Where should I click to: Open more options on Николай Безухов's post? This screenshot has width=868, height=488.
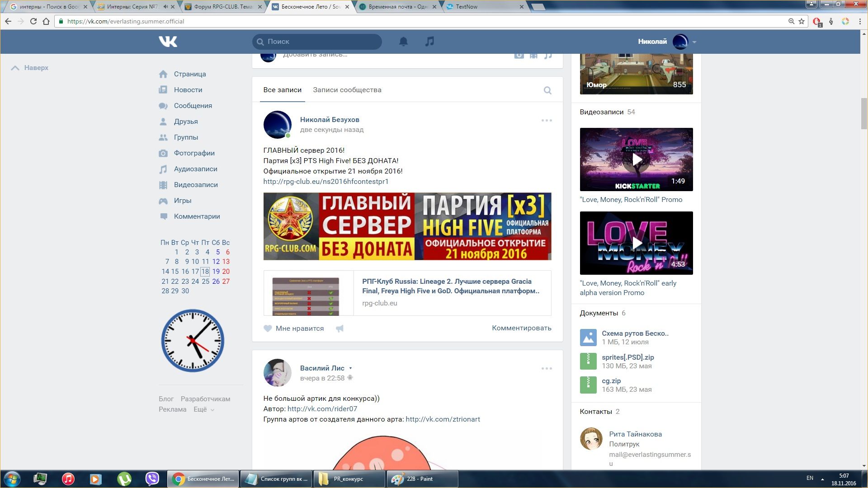coord(546,120)
